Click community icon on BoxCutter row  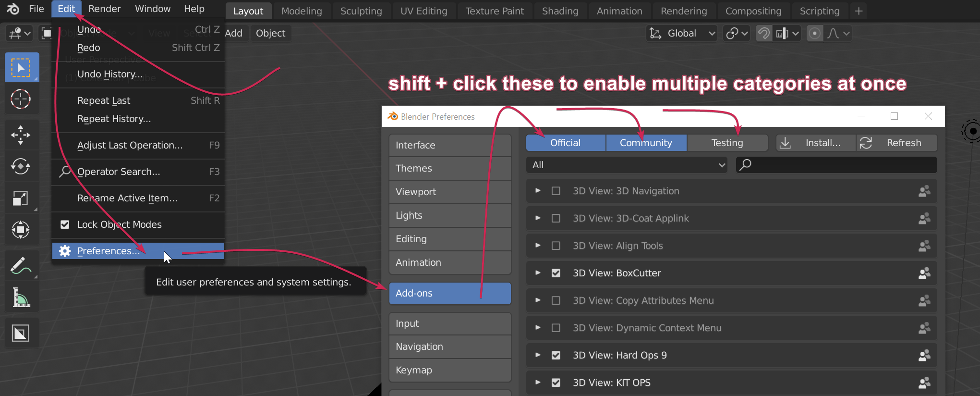pyautogui.click(x=924, y=273)
